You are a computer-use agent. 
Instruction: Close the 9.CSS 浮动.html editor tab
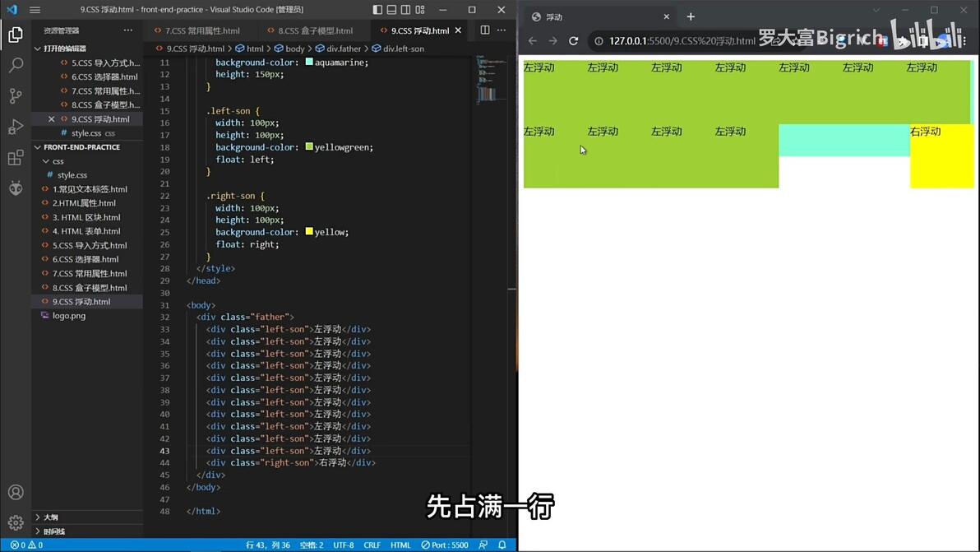coord(458,30)
